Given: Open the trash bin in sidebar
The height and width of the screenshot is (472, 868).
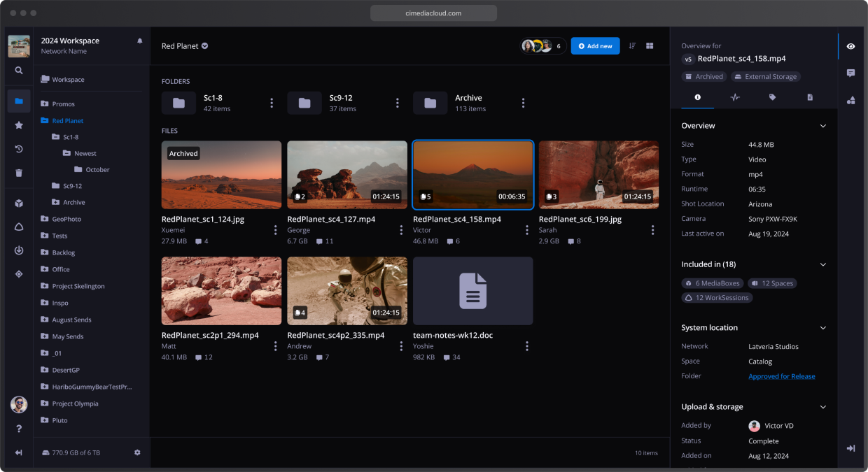Looking at the screenshot, I should coord(19,173).
